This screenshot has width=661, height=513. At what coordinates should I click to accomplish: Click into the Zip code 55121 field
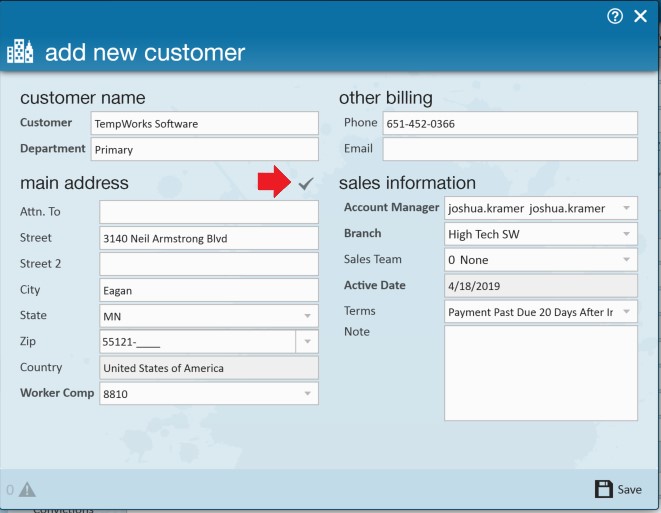tap(198, 341)
